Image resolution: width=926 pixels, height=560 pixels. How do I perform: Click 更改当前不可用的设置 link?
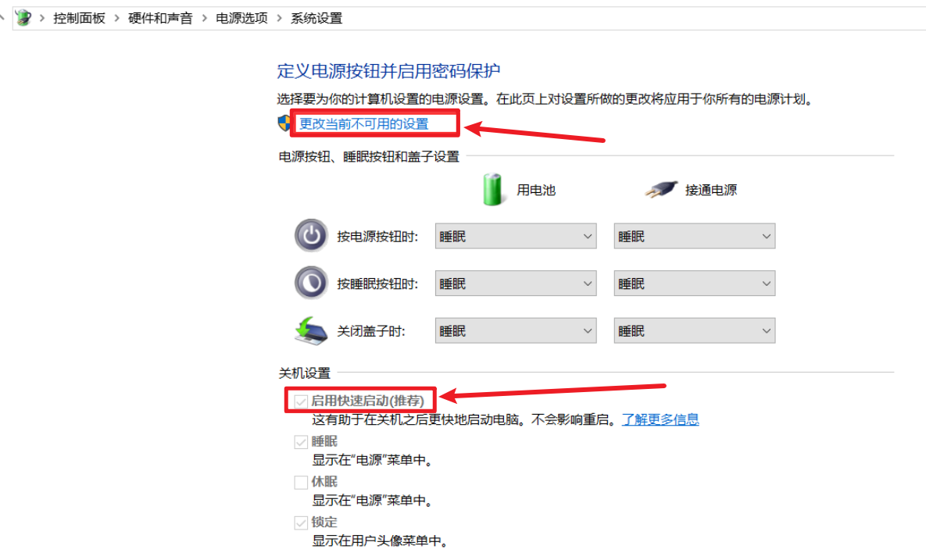[364, 123]
